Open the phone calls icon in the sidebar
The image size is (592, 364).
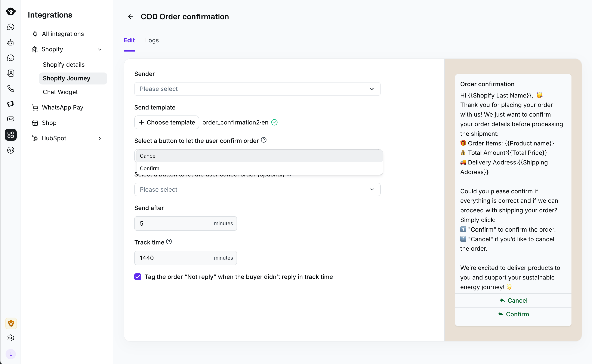click(x=11, y=89)
